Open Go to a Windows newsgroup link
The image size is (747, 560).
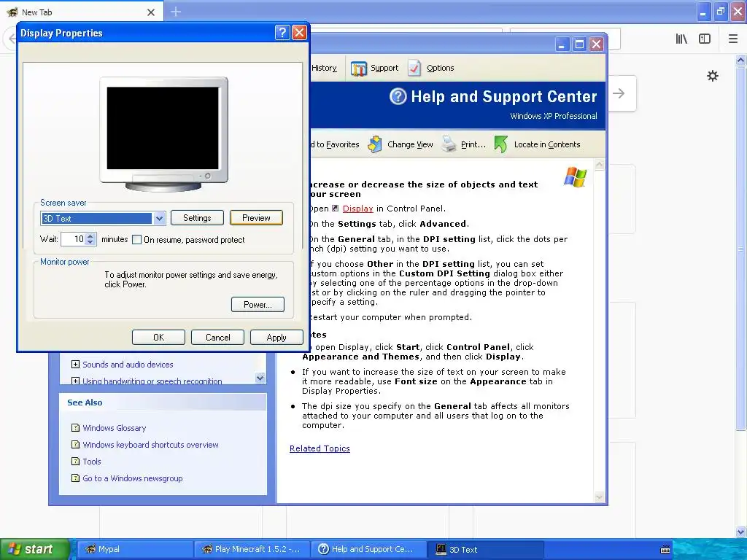(133, 478)
